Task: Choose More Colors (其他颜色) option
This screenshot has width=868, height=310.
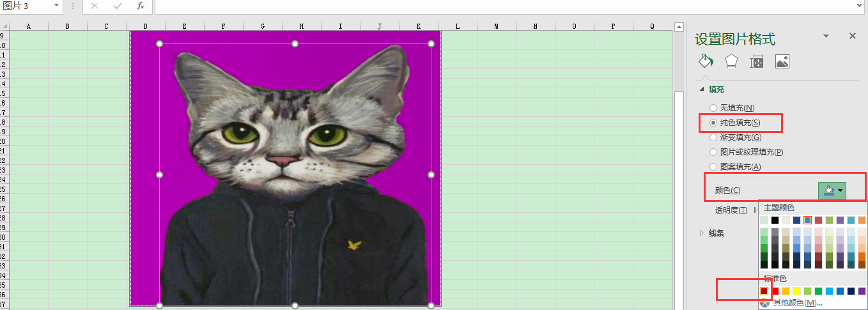Action: [x=798, y=303]
